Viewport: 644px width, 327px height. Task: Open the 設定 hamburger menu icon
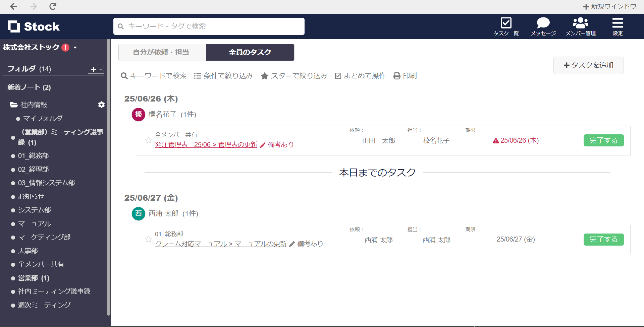[618, 23]
